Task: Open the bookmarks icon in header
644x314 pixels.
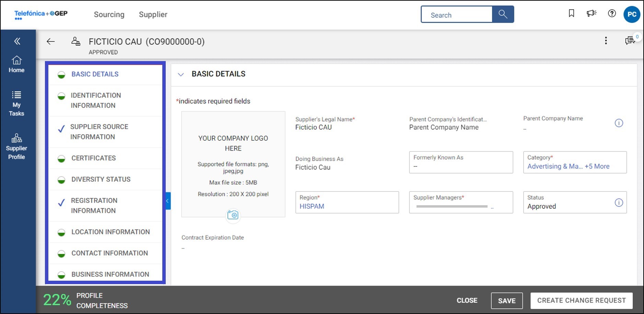Action: click(x=571, y=13)
